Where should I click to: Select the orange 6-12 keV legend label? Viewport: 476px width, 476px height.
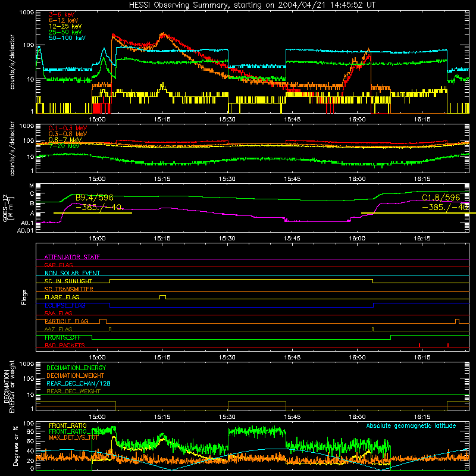pos(64,20)
